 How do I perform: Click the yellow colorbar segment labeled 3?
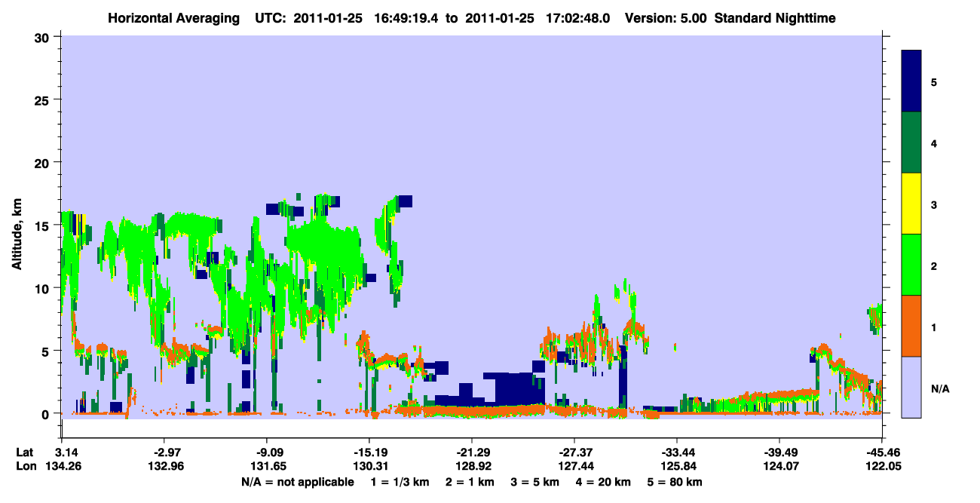click(911, 204)
